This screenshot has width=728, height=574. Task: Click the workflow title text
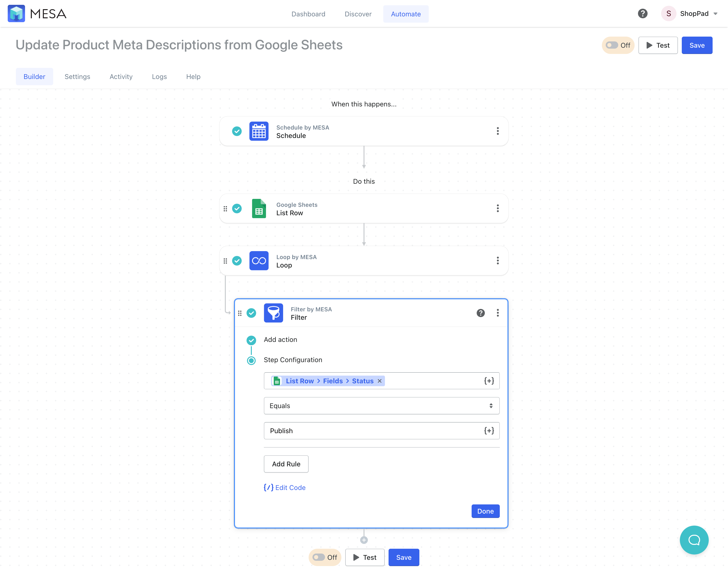pos(179,45)
